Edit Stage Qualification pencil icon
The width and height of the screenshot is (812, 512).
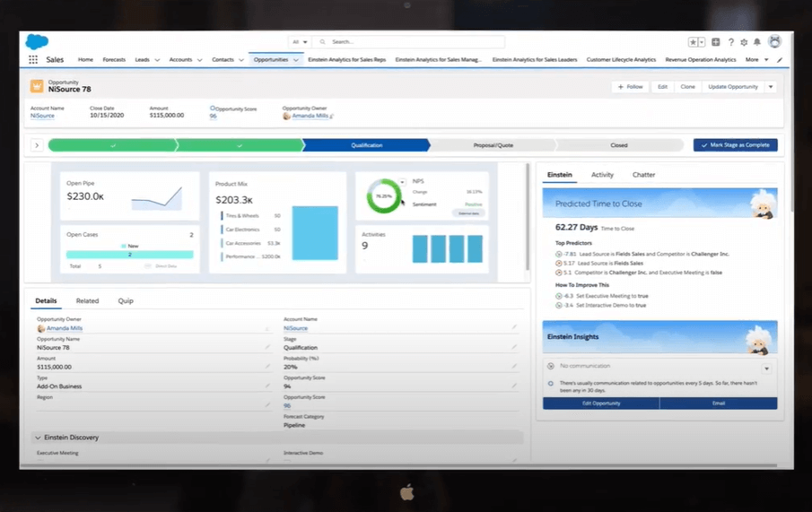point(514,347)
